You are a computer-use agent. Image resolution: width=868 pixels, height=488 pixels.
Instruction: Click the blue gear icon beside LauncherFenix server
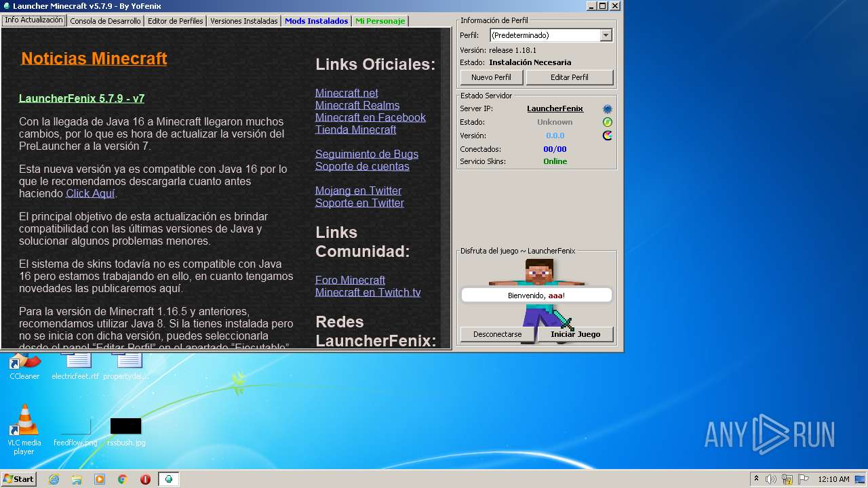[608, 109]
